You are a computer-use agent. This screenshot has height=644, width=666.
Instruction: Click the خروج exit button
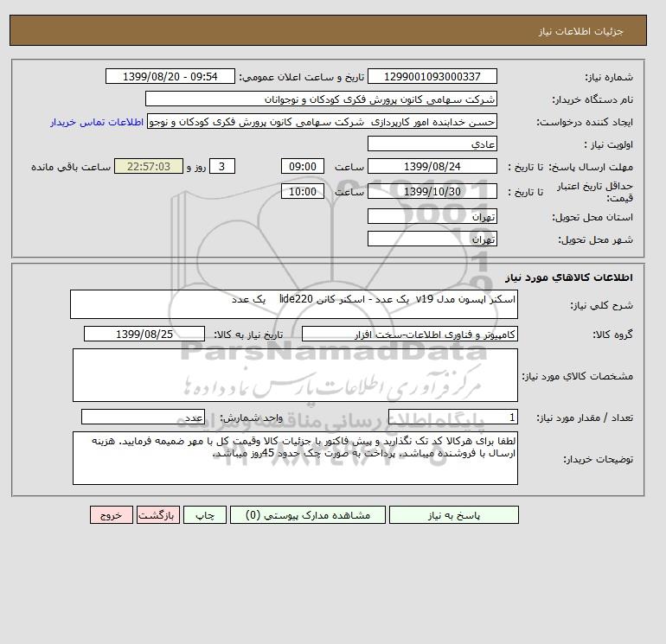(112, 515)
